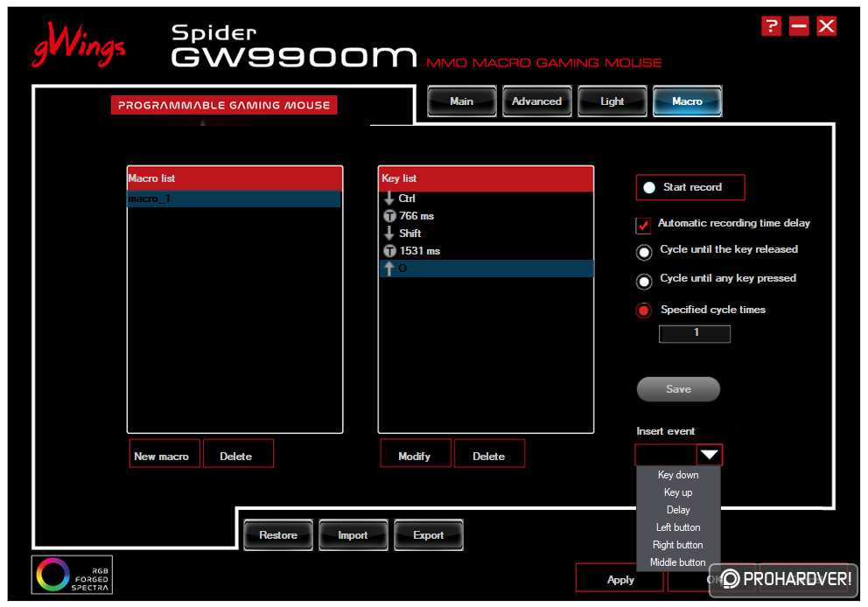Click the RGB Forged Spectra color ring logo
The height and width of the screenshot is (607, 868).
[x=53, y=575]
